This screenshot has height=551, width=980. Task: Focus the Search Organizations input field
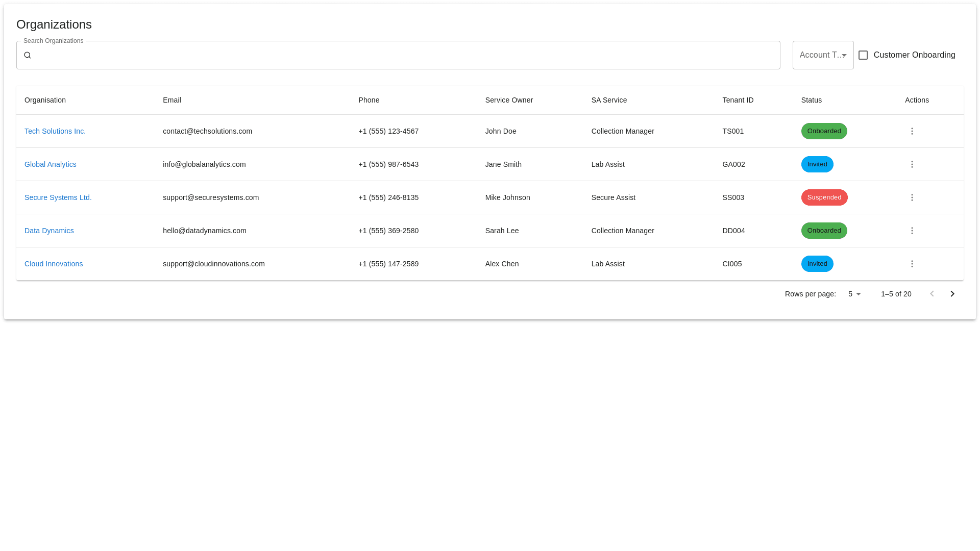pos(403,55)
